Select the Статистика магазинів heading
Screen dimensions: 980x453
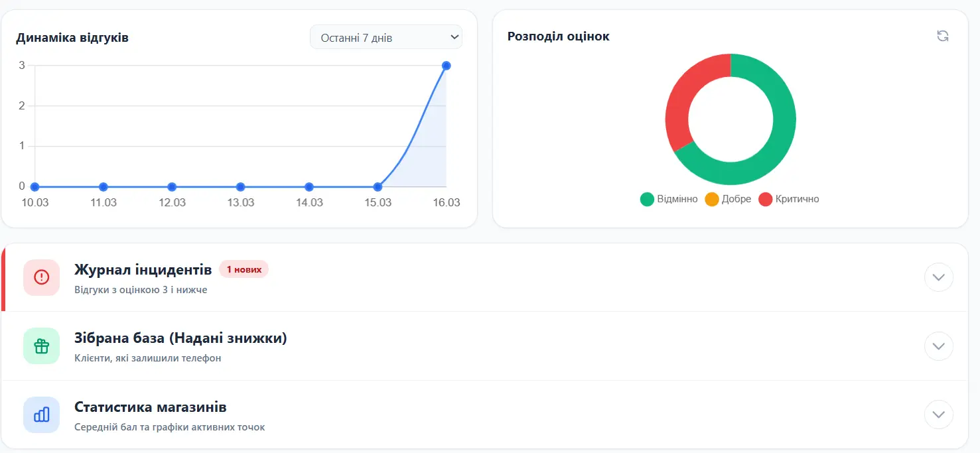[151, 407]
